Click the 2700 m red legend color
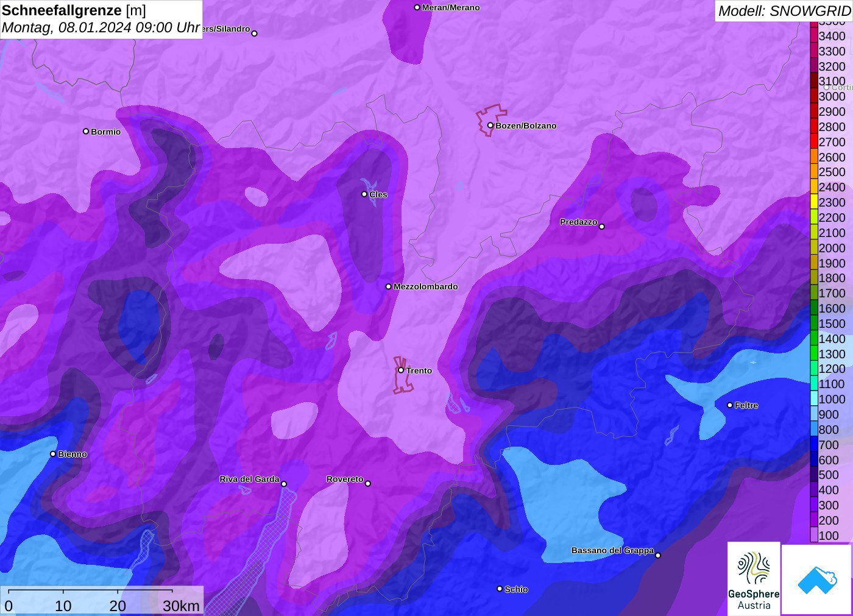 pyautogui.click(x=814, y=142)
